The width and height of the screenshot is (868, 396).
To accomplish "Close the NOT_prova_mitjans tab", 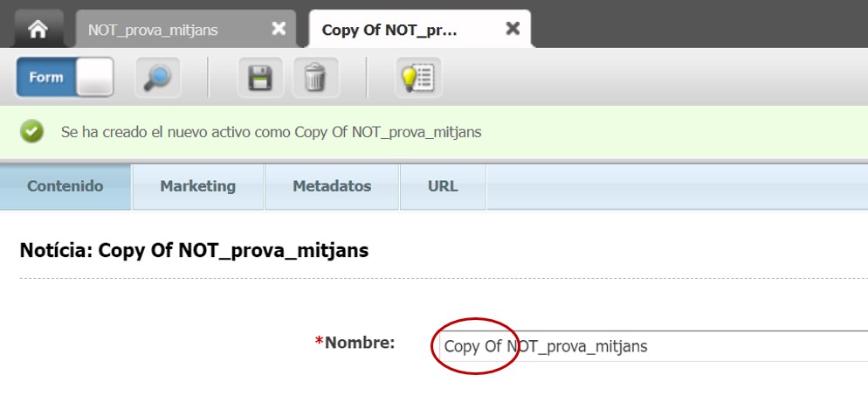I will (279, 29).
